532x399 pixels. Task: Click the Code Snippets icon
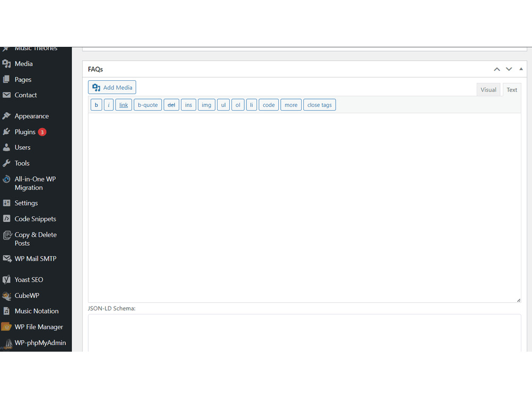click(x=6, y=219)
